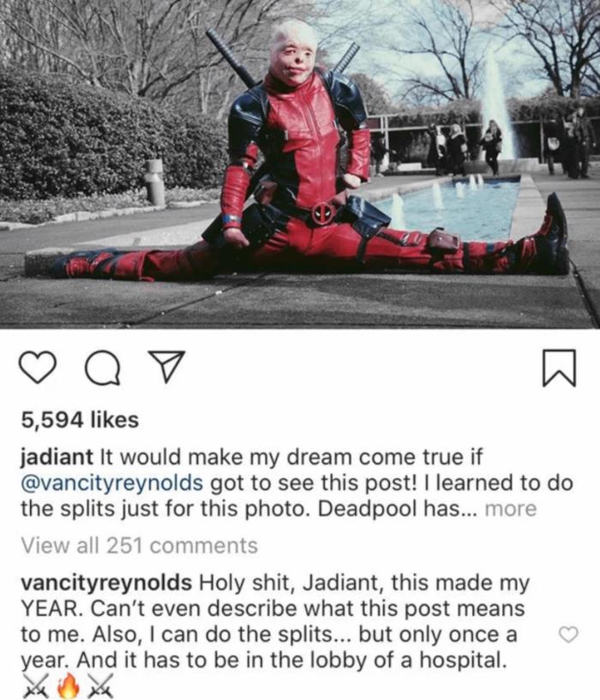Share post with paper plane icon
The width and height of the screenshot is (600, 700).
(x=166, y=367)
